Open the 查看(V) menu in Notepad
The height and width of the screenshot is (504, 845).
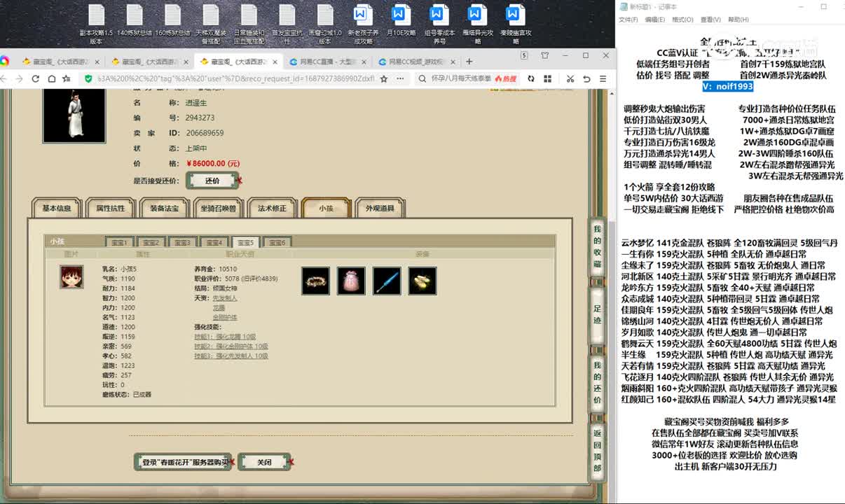click(710, 20)
